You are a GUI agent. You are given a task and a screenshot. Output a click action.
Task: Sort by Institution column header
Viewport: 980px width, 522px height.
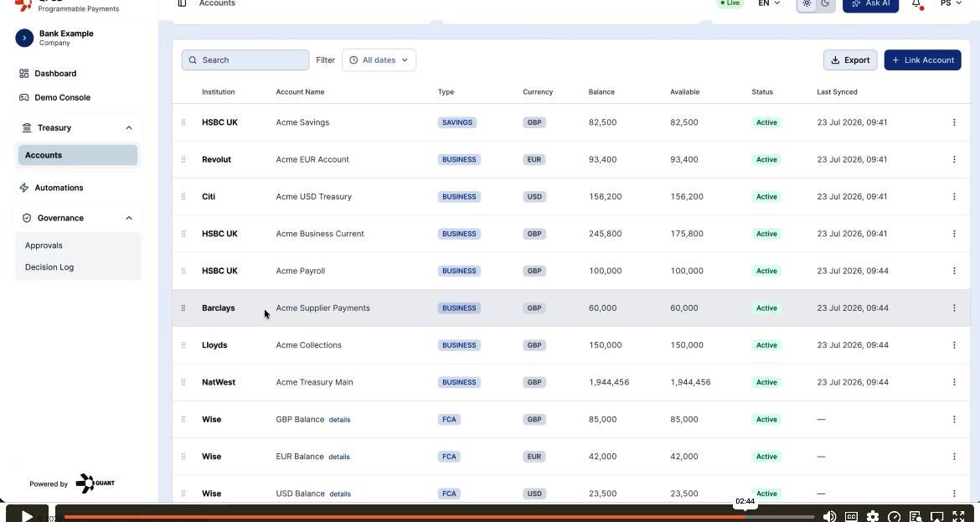click(218, 92)
